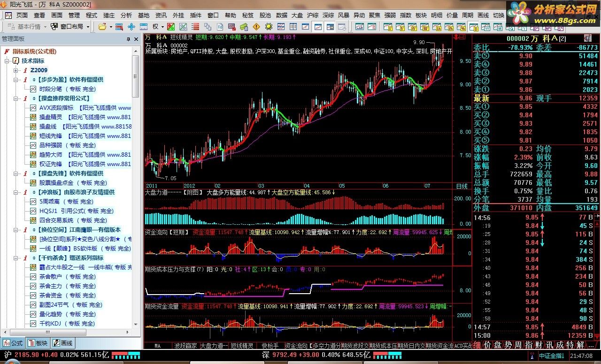Switch to the 公式 panel tab
The width and height of the screenshot is (601, 364).
coord(13,343)
